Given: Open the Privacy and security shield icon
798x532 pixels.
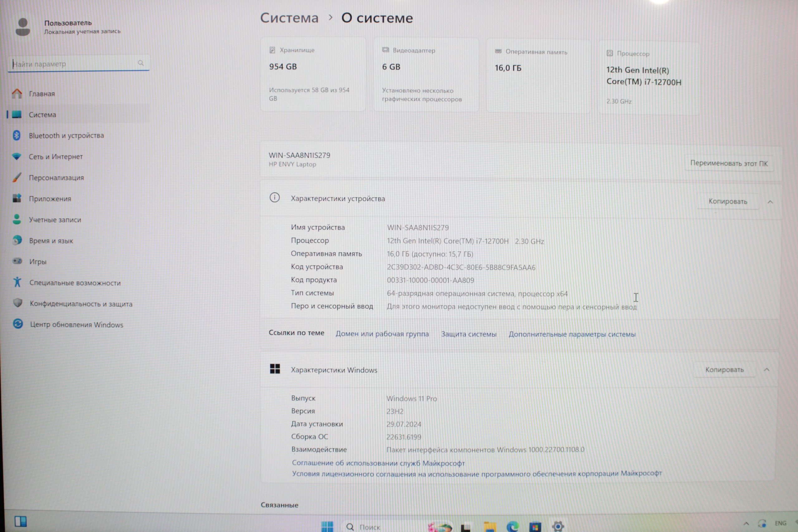Looking at the screenshot, I should pos(18,303).
